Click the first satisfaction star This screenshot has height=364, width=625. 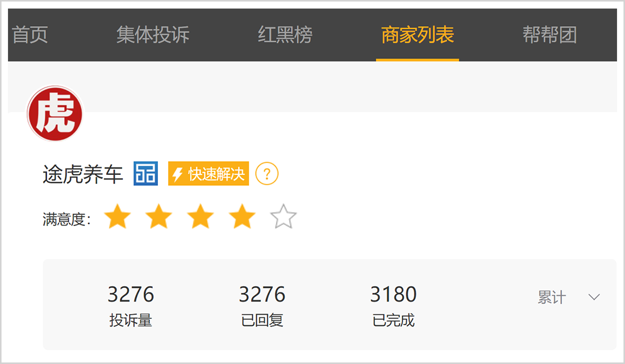[x=117, y=217]
